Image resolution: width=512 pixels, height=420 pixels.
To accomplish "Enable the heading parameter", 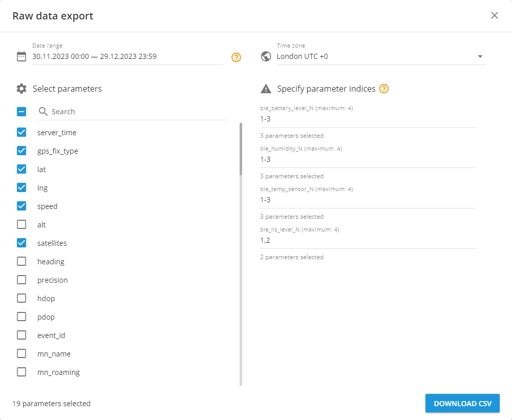I will click(21, 261).
